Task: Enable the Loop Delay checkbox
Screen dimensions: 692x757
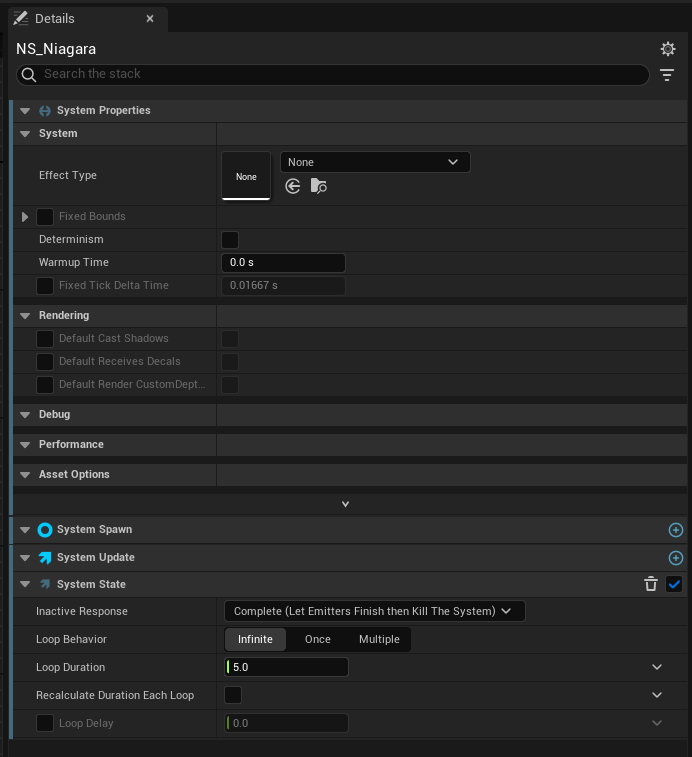Action: pos(45,723)
